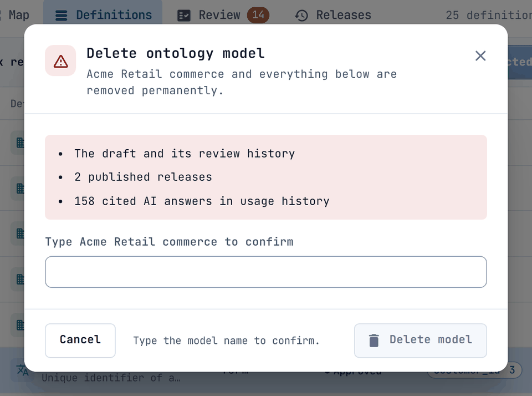Click the Releases history clock icon

click(301, 16)
